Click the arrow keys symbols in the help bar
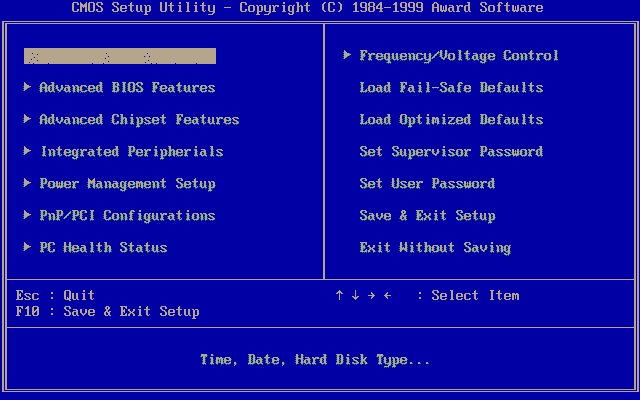 tap(363, 296)
